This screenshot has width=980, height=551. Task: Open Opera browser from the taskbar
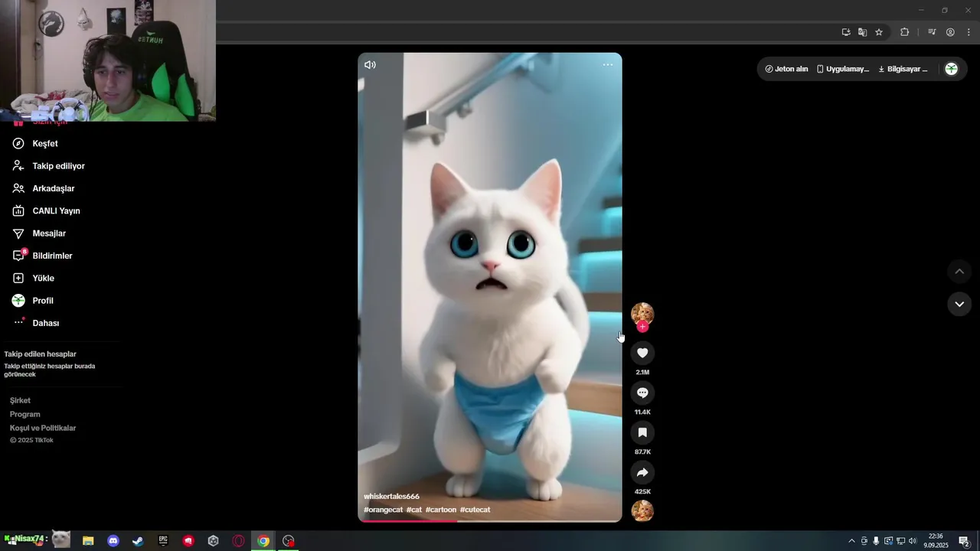coord(238,541)
